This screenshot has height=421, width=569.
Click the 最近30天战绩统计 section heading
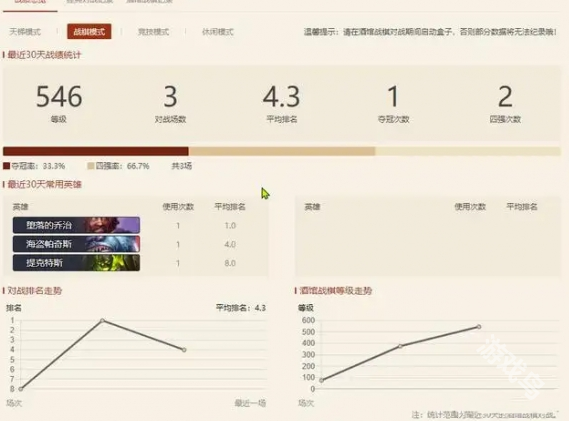click(x=44, y=55)
